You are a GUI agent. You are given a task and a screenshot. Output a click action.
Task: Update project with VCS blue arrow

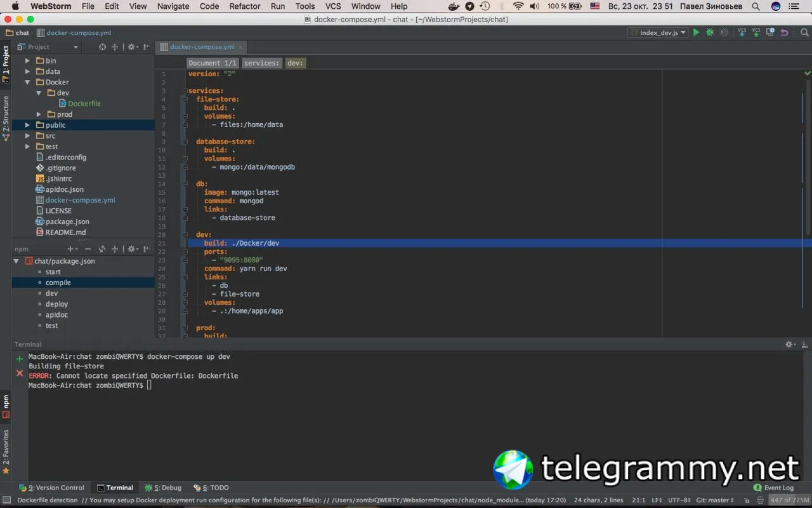pyautogui.click(x=742, y=32)
